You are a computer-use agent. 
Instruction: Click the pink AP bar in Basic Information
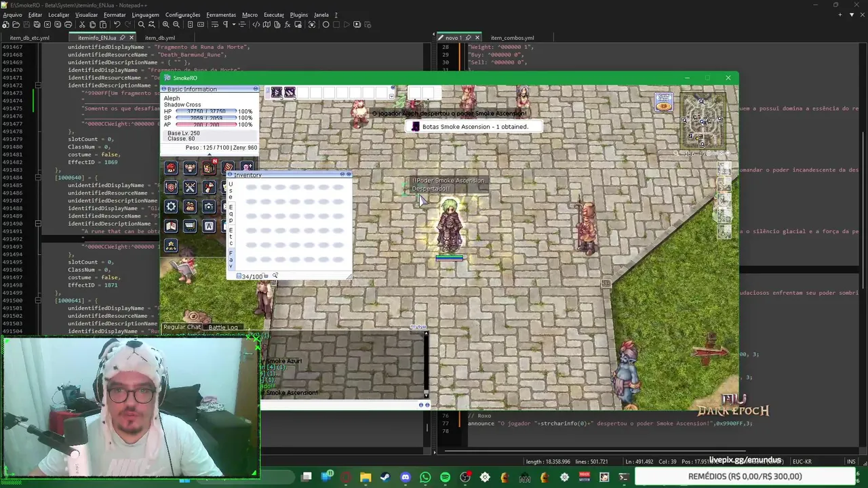click(x=205, y=125)
